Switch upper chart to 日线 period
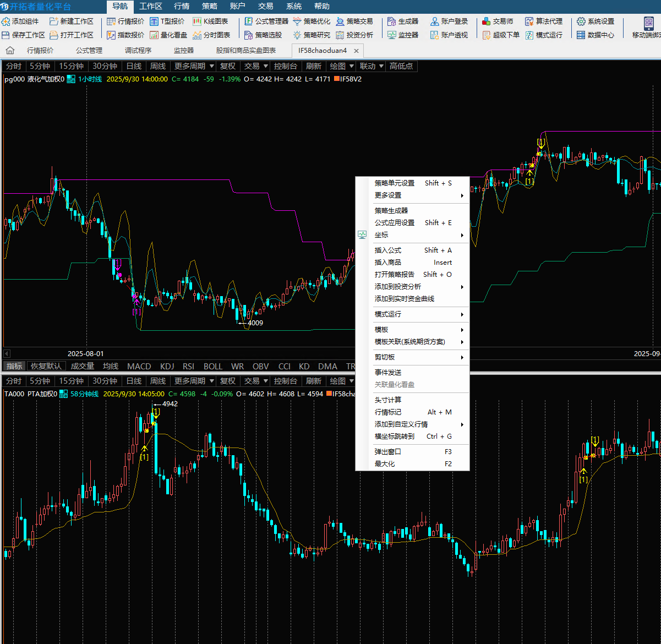Image resolution: width=661 pixels, height=644 pixels. [134, 66]
